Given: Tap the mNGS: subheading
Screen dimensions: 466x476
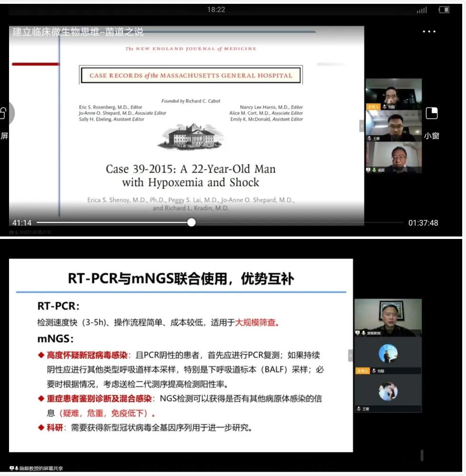Looking at the screenshot, I should 56,339.
